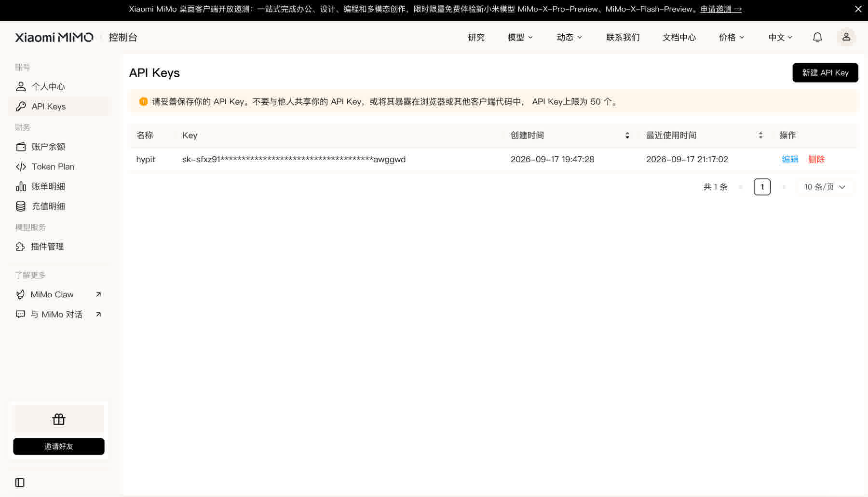The width and height of the screenshot is (868, 497).
Task: Click last used time 2026-09-17 21:17:02
Action: click(x=687, y=159)
